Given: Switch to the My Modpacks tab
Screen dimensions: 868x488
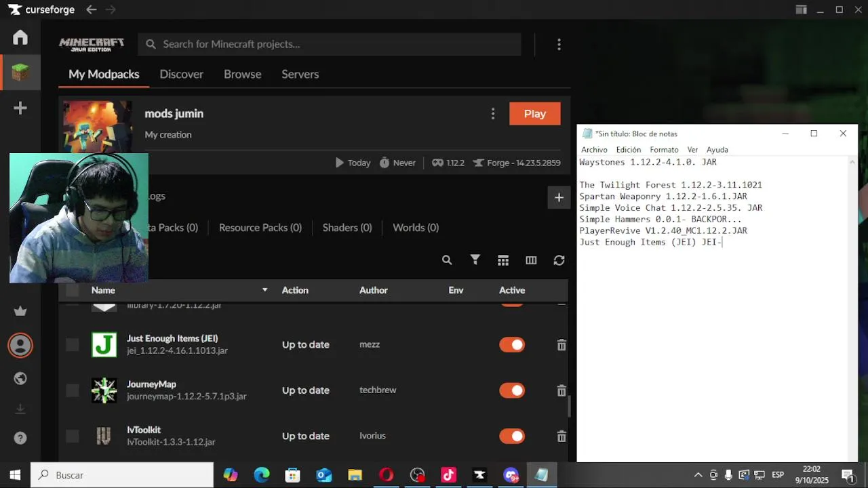Looking at the screenshot, I should click(x=104, y=75).
